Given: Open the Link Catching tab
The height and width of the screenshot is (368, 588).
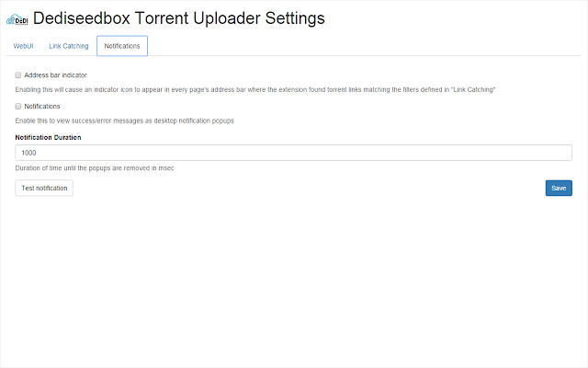Looking at the screenshot, I should [x=69, y=46].
